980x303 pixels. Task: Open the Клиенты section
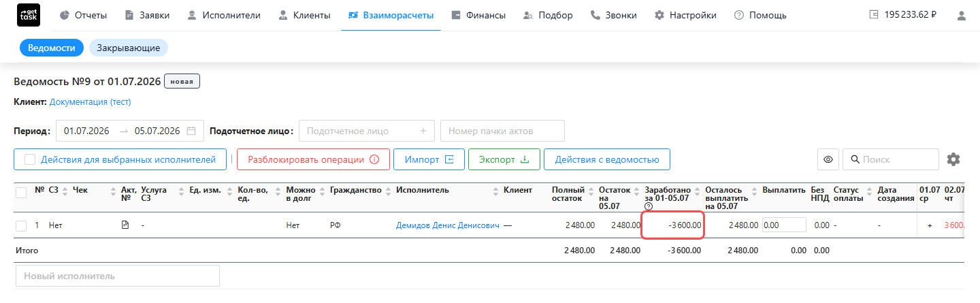304,15
